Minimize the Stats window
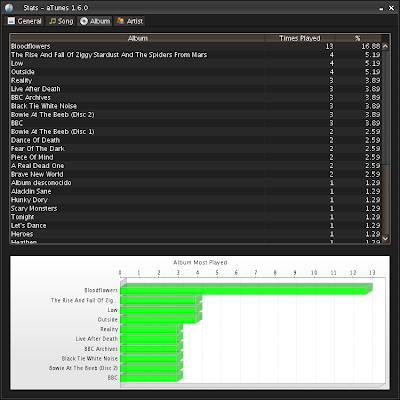 pyautogui.click(x=381, y=8)
